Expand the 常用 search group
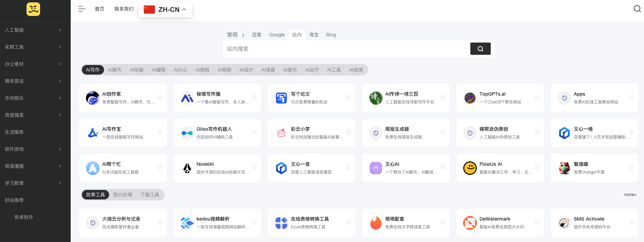This screenshot has height=242, width=644. tap(236, 35)
